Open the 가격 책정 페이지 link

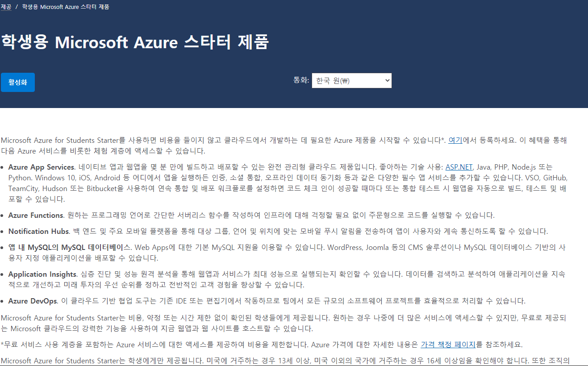[x=448, y=345]
